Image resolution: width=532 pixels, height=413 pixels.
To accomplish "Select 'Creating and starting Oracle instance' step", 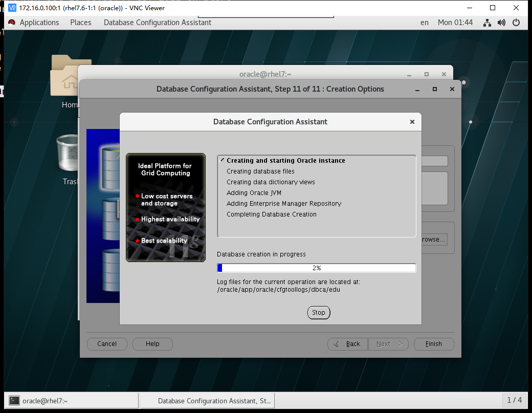I will [285, 161].
